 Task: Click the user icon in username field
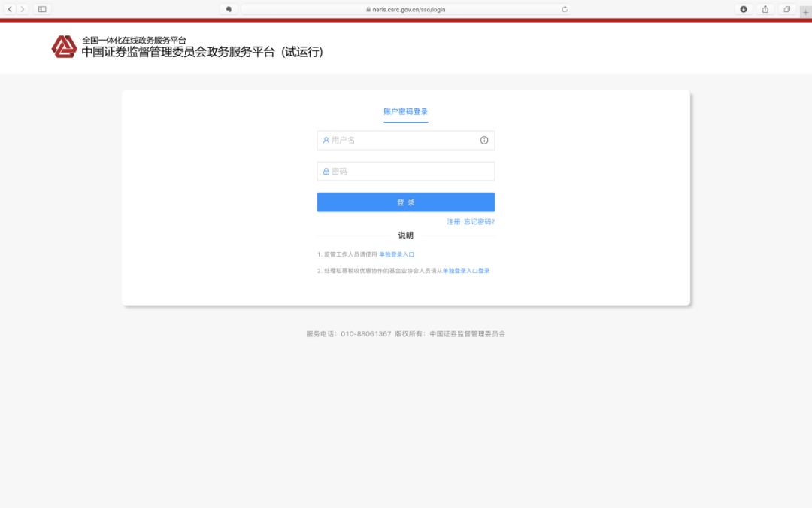point(326,141)
